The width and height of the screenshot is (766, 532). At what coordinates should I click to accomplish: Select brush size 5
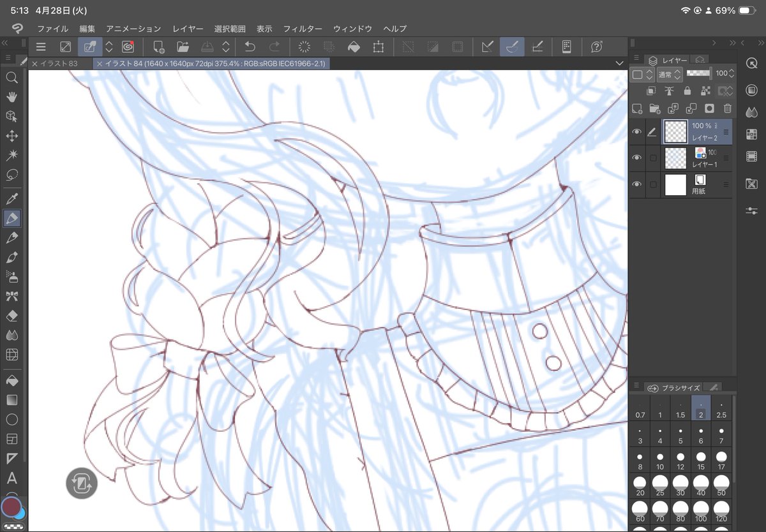coord(680,436)
